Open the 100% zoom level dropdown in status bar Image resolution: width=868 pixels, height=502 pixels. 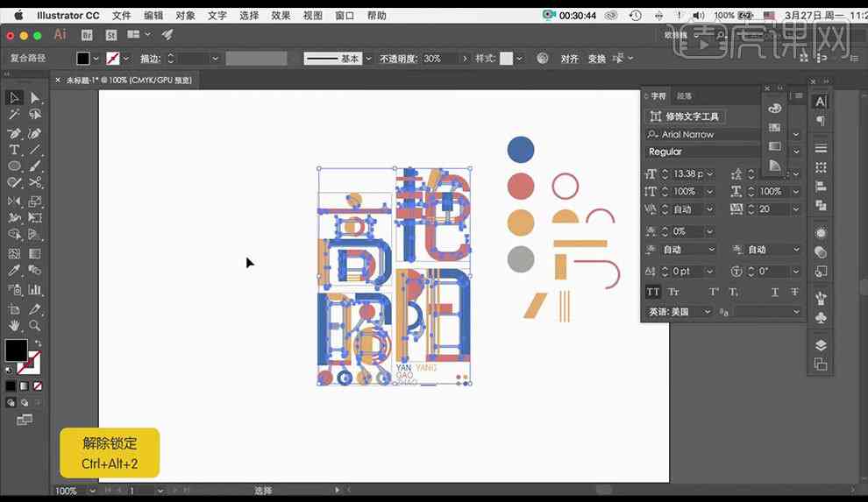coord(92,491)
